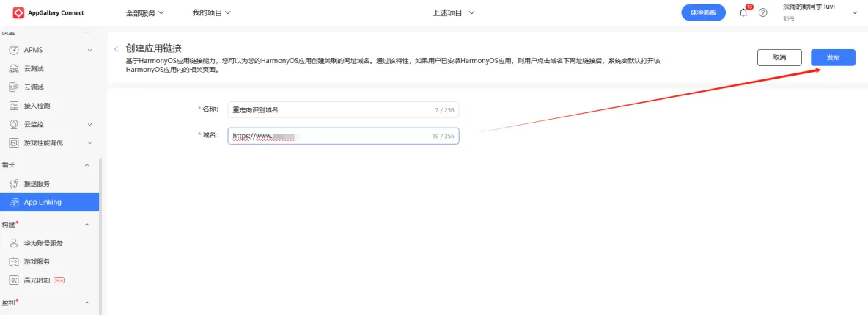Open the 上述项目 project selector
868x315 pixels.
pyautogui.click(x=454, y=12)
